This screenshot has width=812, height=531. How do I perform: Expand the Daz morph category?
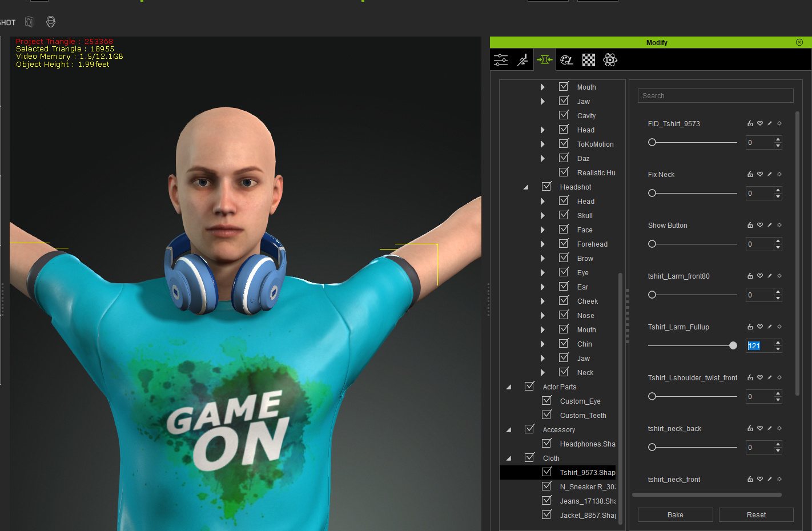click(x=542, y=159)
